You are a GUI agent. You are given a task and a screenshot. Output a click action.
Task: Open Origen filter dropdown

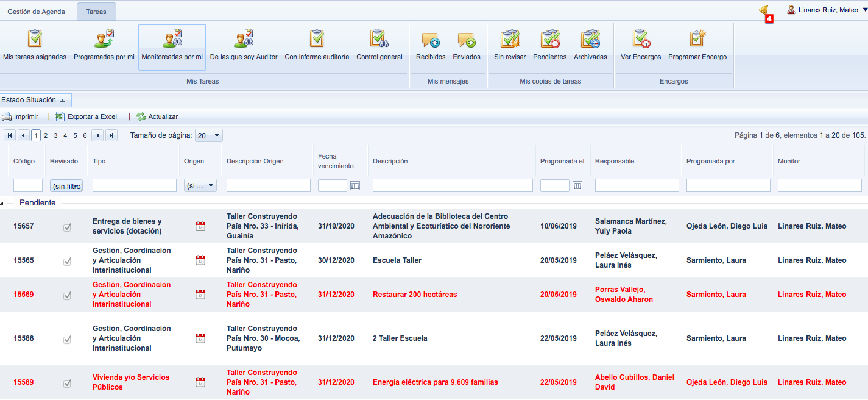[x=200, y=186]
